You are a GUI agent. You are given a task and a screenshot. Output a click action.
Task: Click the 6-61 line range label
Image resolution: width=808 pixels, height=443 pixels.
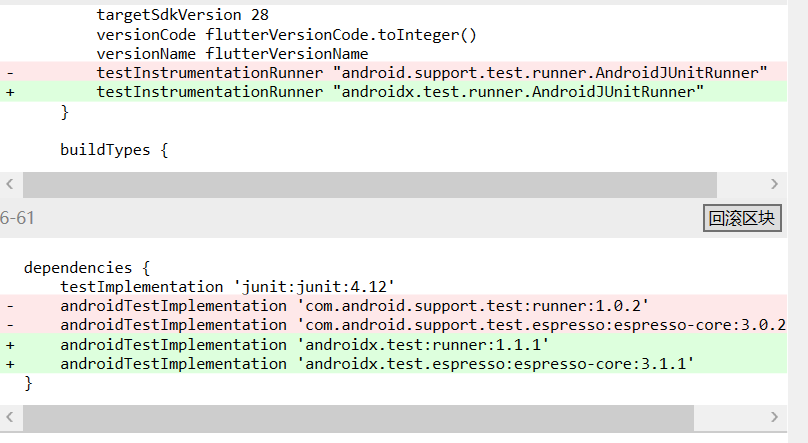click(17, 218)
